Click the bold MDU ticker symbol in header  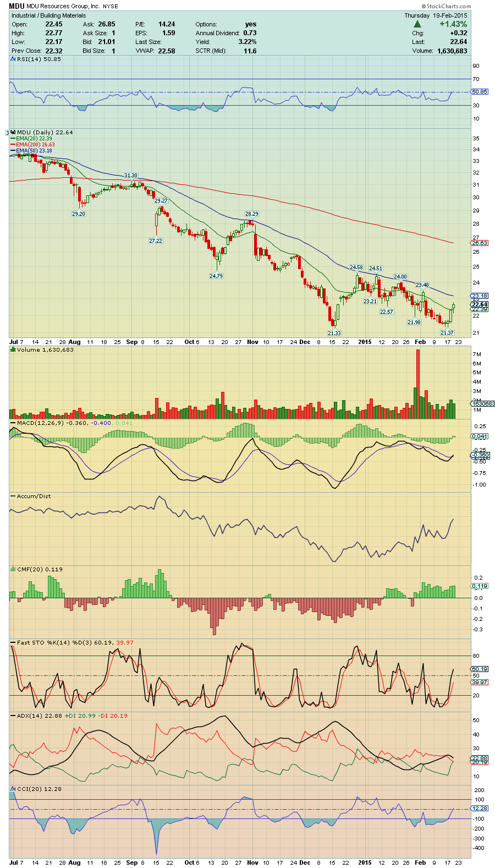(x=16, y=7)
